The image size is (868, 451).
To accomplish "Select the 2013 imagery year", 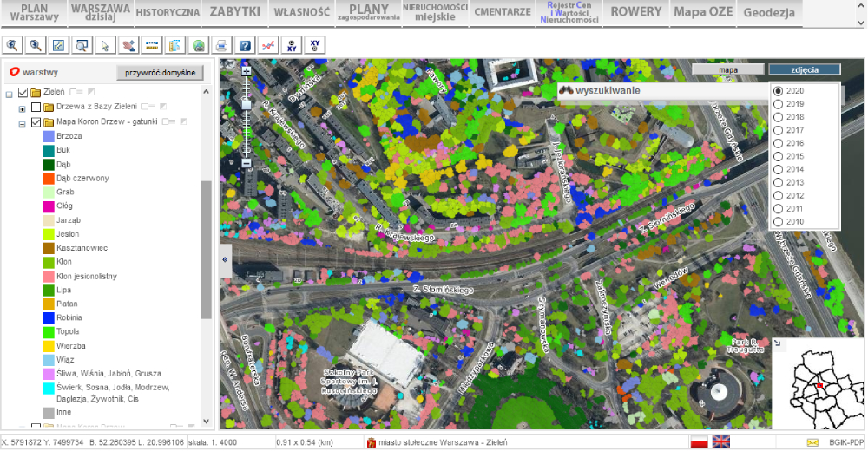I will pyautogui.click(x=778, y=183).
